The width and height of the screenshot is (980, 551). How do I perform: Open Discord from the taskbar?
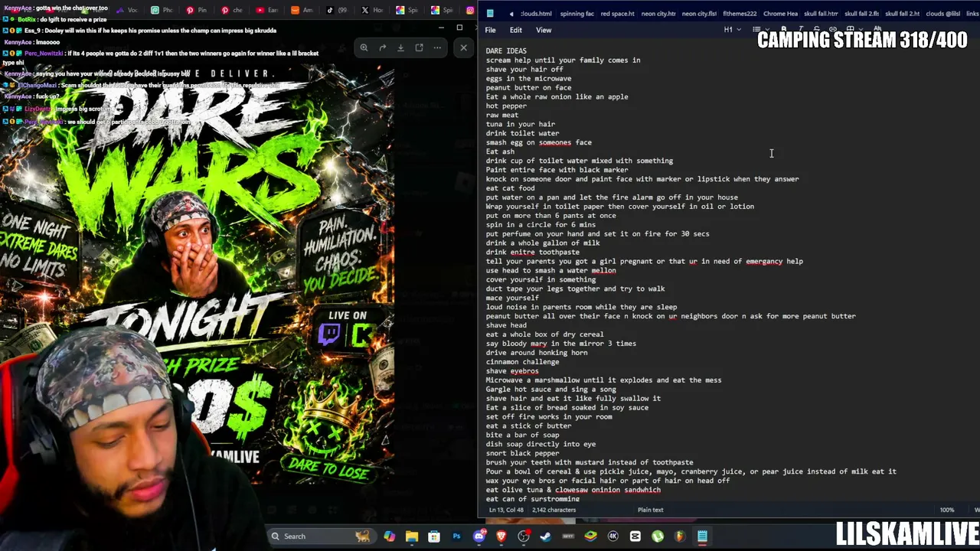point(479,536)
